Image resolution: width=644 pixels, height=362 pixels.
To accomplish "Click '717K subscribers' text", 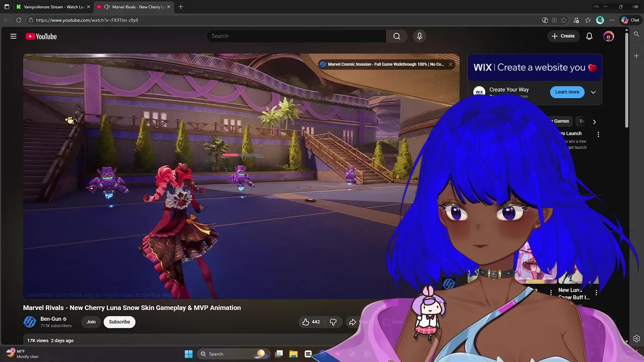I will 56,326.
